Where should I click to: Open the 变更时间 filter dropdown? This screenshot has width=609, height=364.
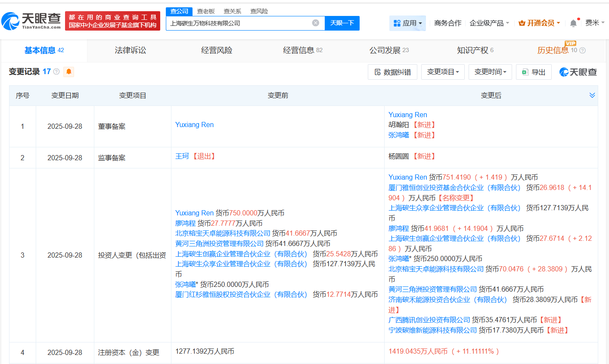pos(490,72)
